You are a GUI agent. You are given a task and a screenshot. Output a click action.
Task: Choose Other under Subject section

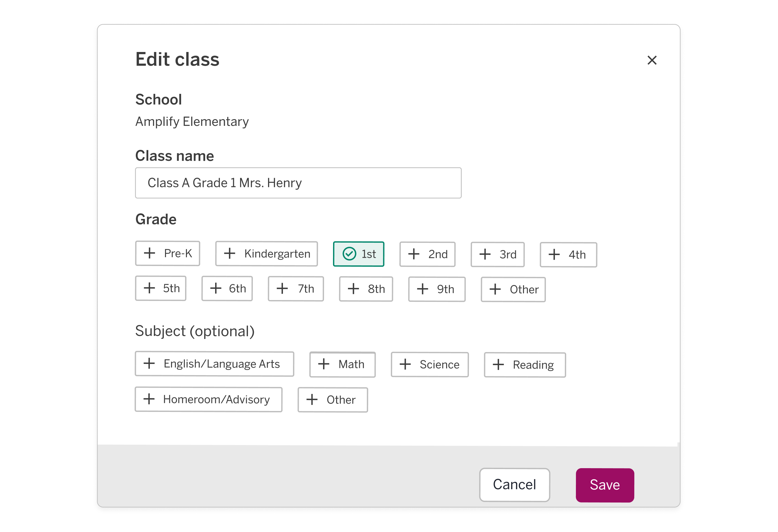332,399
